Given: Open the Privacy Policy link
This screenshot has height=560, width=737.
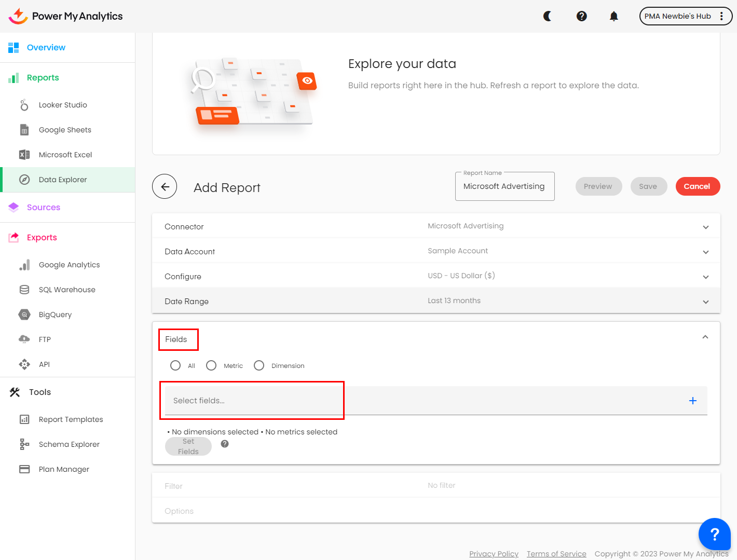Looking at the screenshot, I should tap(494, 554).
